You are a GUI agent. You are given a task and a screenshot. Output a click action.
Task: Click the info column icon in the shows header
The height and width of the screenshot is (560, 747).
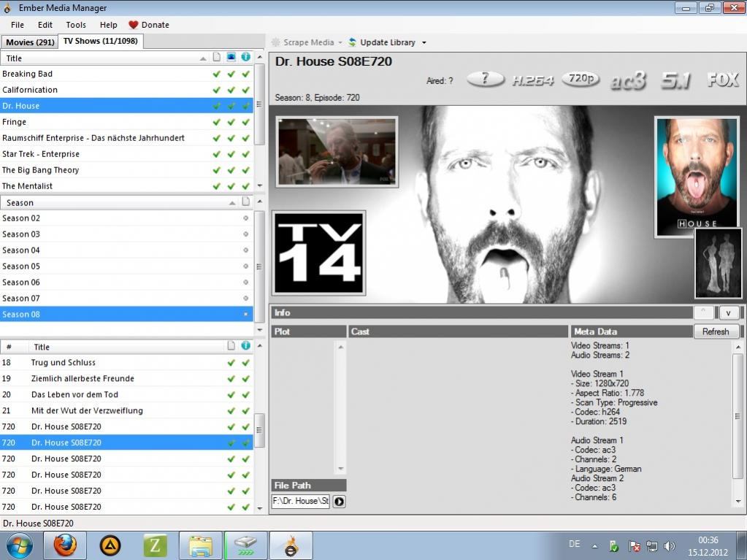[x=246, y=57]
